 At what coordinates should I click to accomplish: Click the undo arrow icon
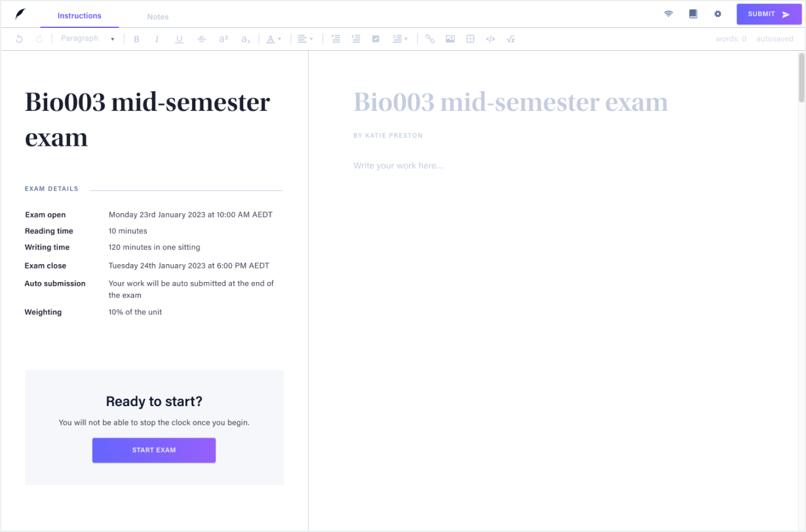19,39
